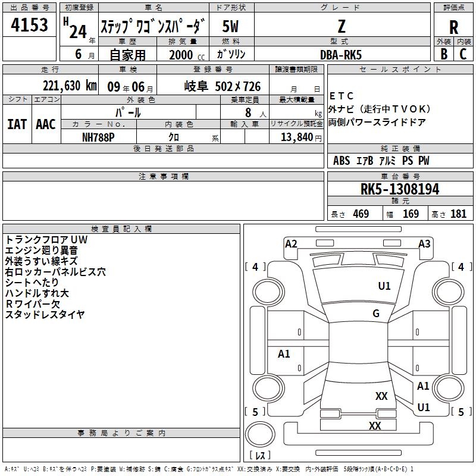
Task: Click the inspection date 09年06月
Action: [130, 87]
